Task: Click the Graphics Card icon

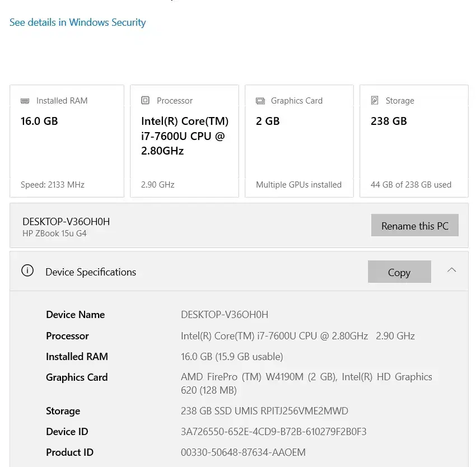Action: click(x=260, y=101)
